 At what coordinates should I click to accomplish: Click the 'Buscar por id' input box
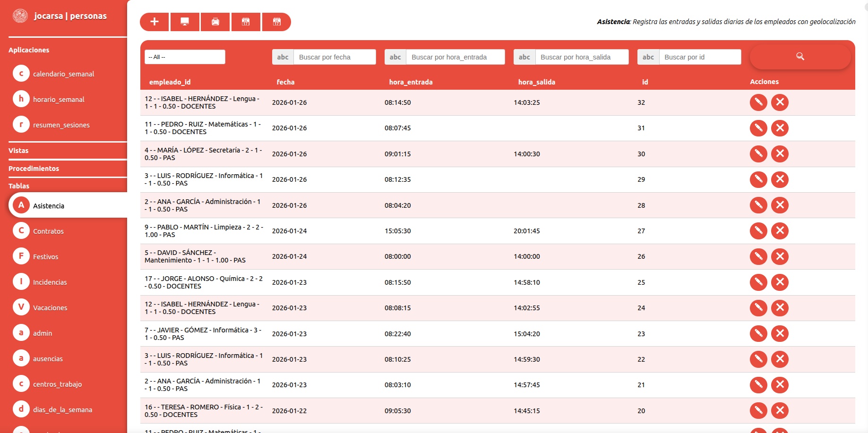(x=700, y=57)
